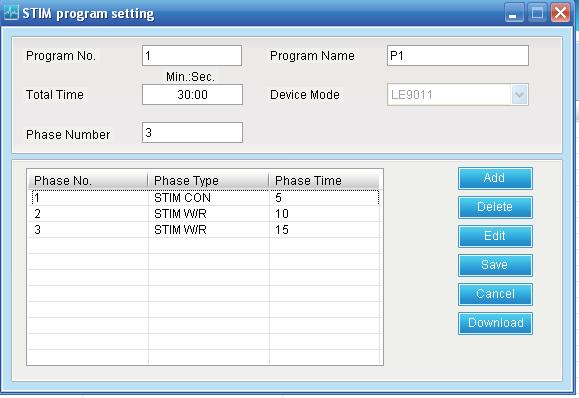579x398 pixels.
Task: Save the STIM program
Action: pos(495,265)
